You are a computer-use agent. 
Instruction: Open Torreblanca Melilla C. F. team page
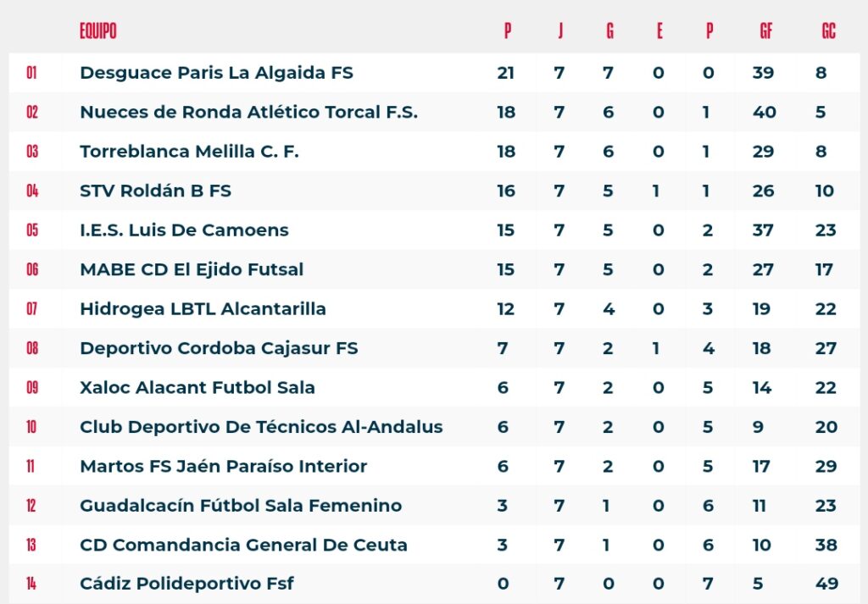point(189,152)
